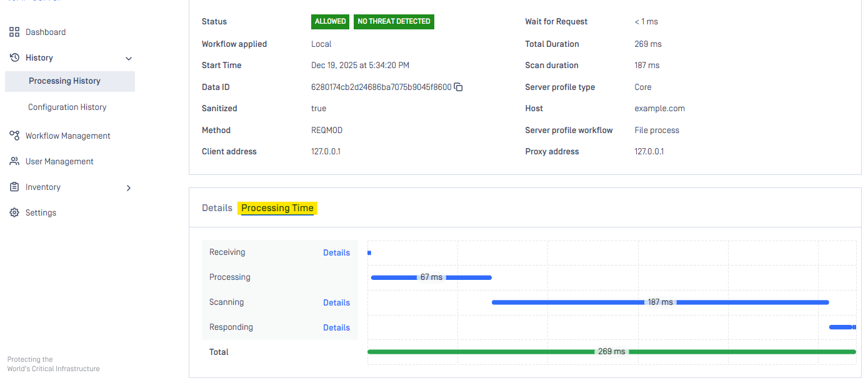Image resolution: width=868 pixels, height=383 pixels.
Task: Open Settings from sidebar
Action: tap(41, 212)
